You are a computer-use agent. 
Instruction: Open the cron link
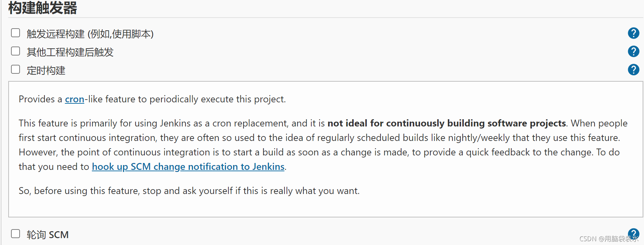(75, 99)
